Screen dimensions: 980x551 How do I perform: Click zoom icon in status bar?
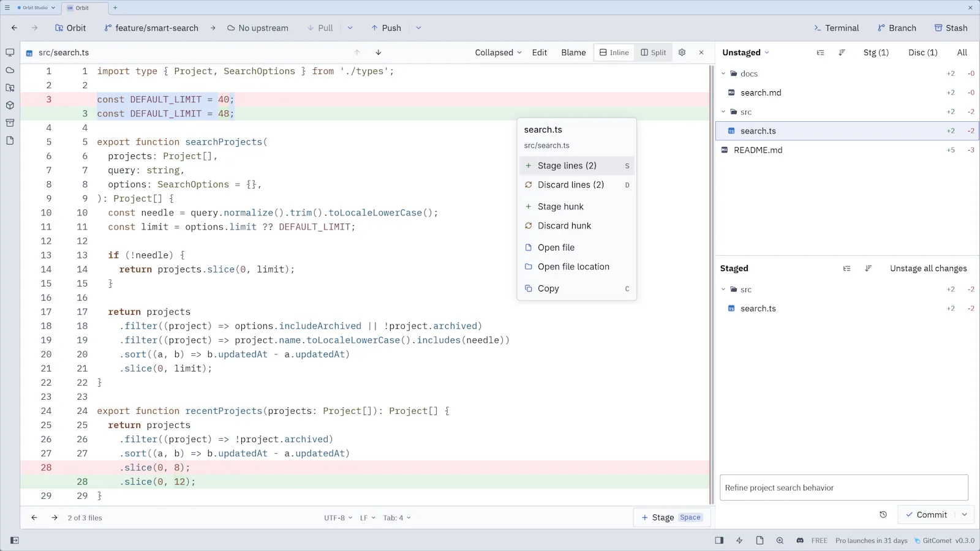(780, 541)
